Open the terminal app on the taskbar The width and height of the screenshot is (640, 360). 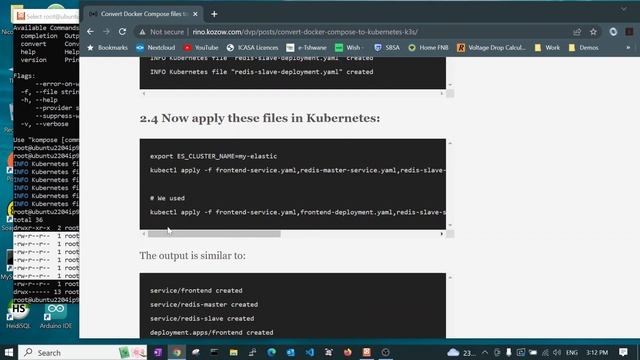click(x=214, y=352)
